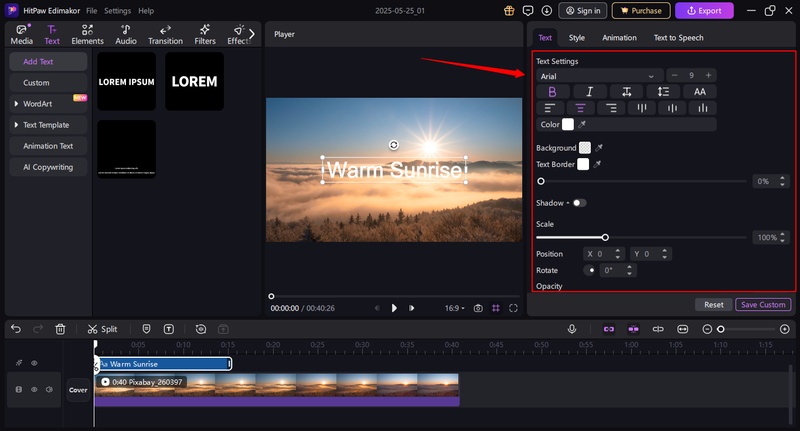Toggle the player grid overlay
Viewport: 800px width, 431px height.
coord(495,308)
